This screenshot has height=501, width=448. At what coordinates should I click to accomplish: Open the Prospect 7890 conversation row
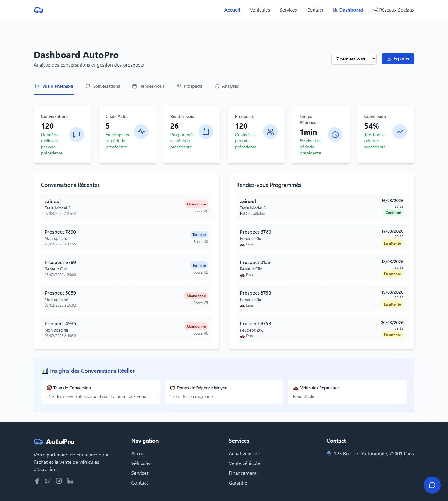127,237
